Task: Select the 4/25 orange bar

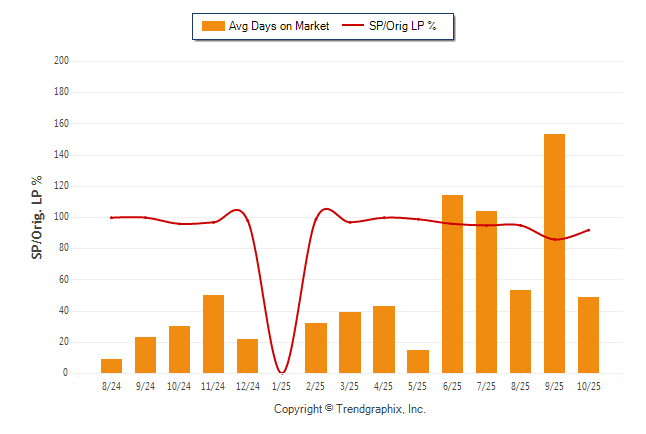Action: click(x=384, y=340)
